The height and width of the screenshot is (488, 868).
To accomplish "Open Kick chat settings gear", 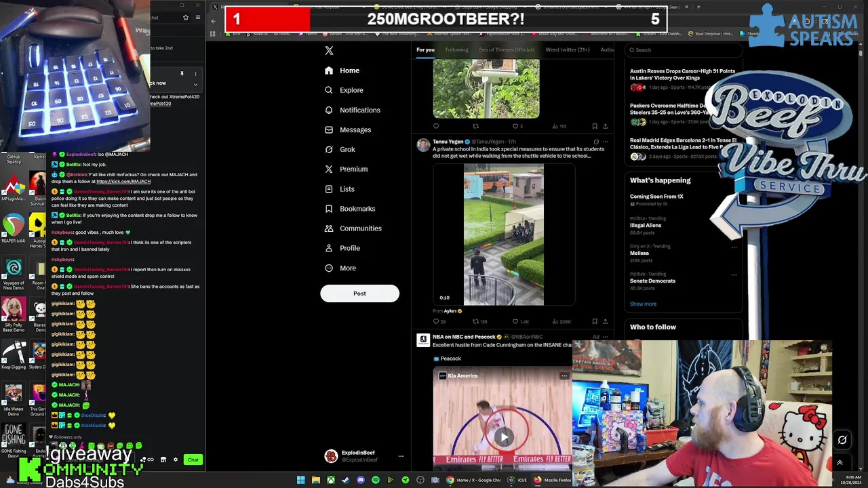I will coord(176,460).
